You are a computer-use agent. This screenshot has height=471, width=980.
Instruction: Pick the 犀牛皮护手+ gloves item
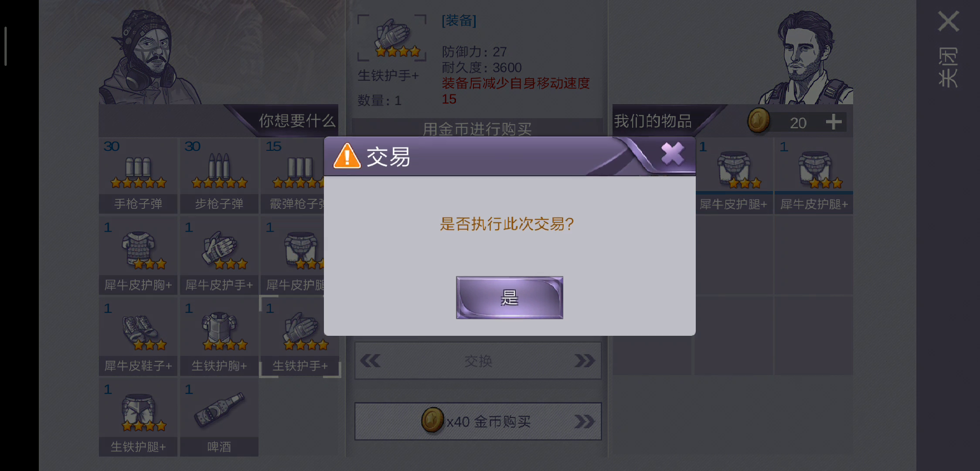219,256
